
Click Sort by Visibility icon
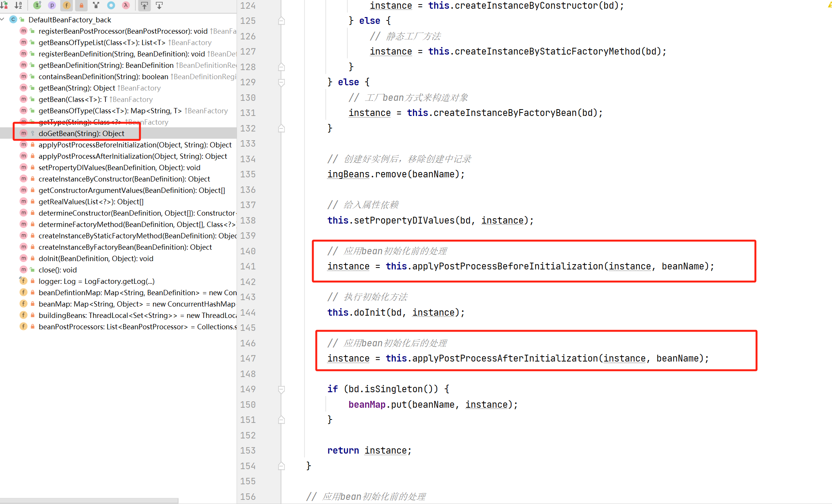[5, 5]
